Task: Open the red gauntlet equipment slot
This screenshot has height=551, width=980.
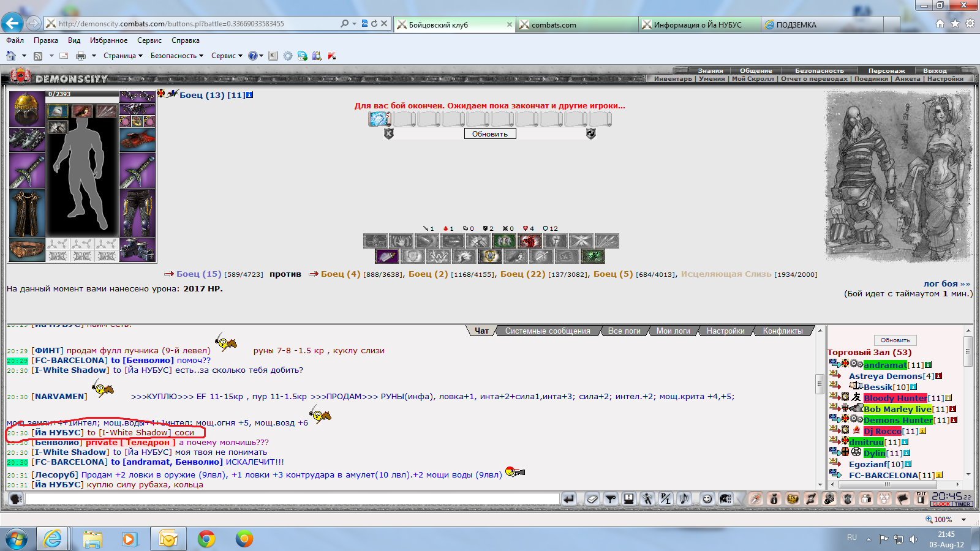Action: [x=138, y=140]
